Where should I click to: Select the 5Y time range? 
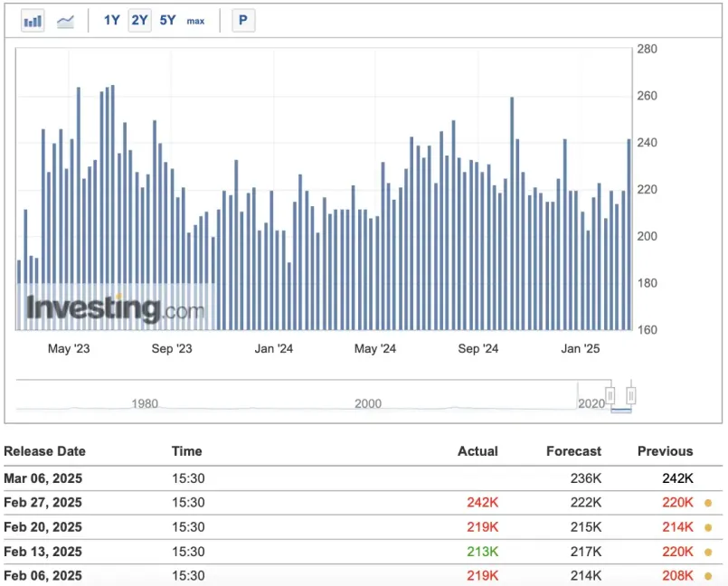click(x=167, y=21)
